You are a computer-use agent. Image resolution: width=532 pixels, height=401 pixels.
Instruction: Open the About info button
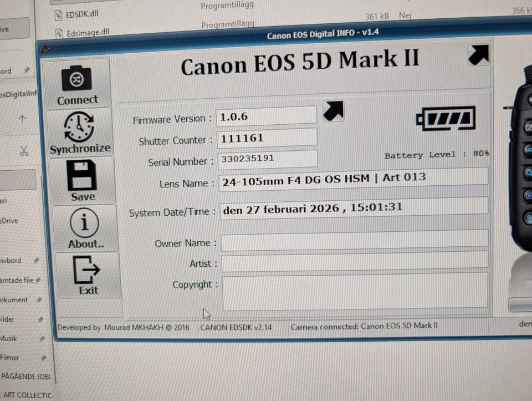coord(85,229)
